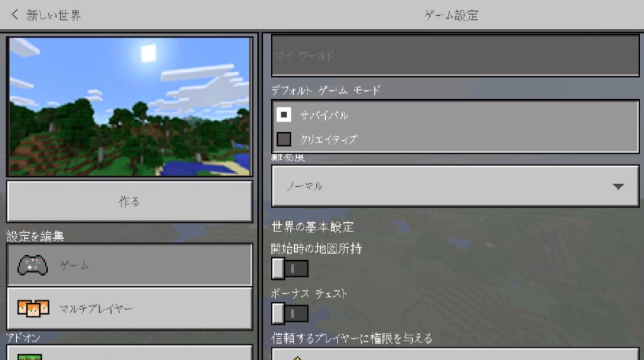This screenshot has width=644, height=360.
Task: Select the サバイバル game mode
Action: [284, 116]
